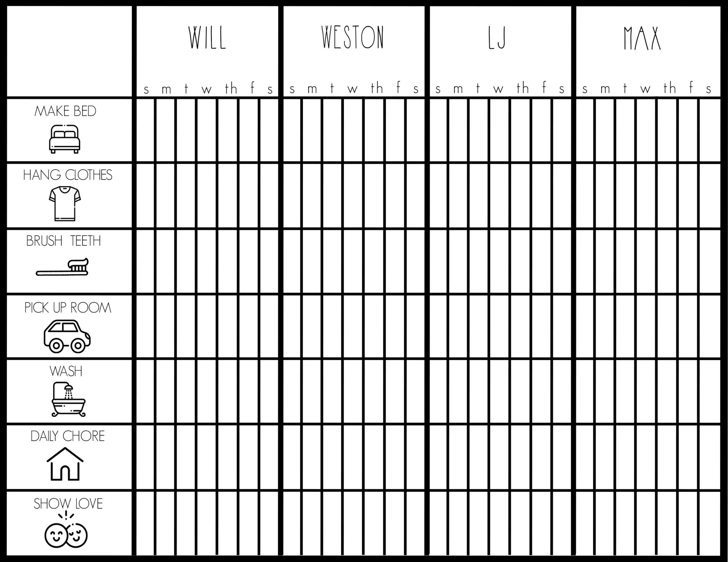
Task: Select the Daily Chore house icon
Action: point(65,466)
